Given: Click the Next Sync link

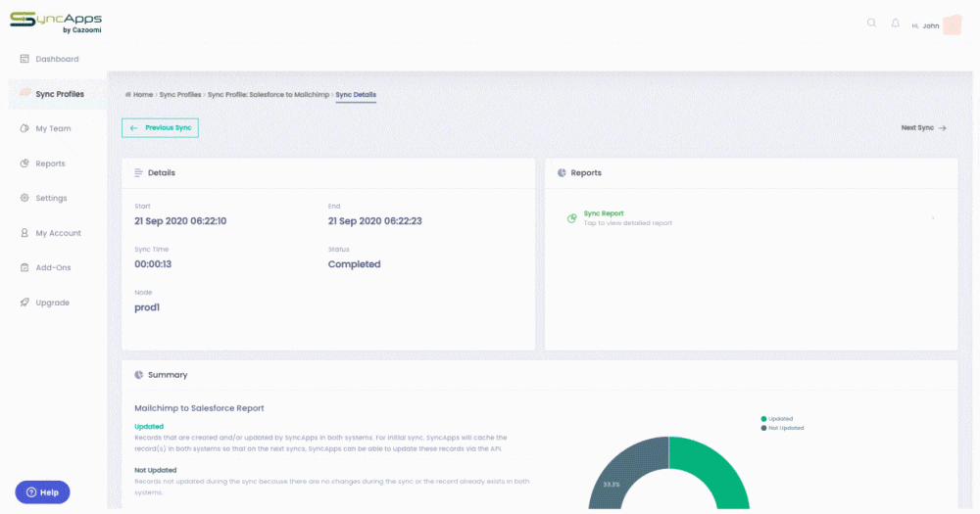Looking at the screenshot, I should pyautogui.click(x=923, y=127).
